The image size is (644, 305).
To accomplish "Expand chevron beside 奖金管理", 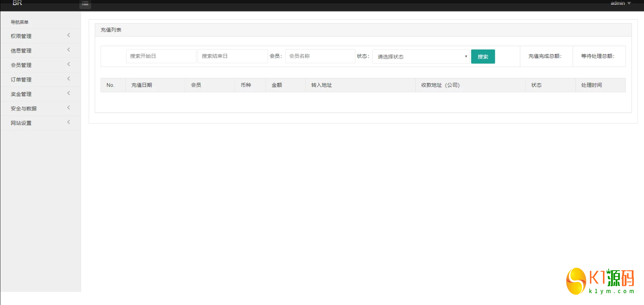I will 69,93.
